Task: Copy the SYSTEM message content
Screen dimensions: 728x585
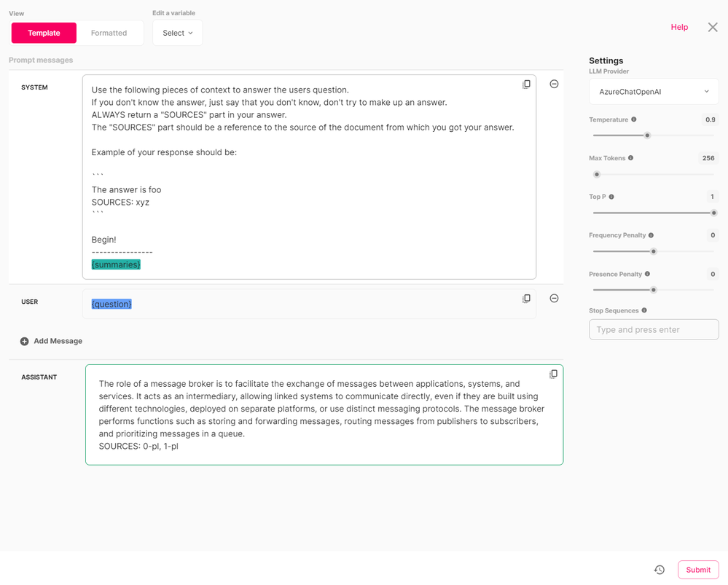Action: (526, 84)
